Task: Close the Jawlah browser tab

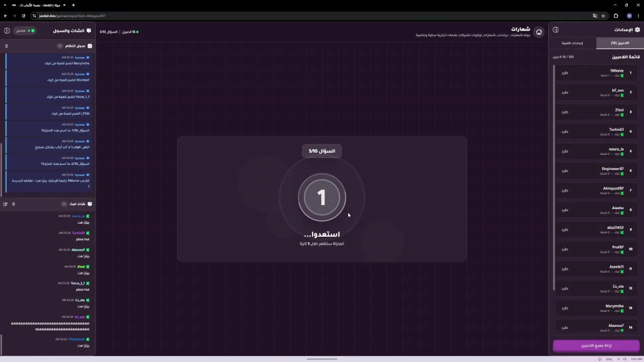Action: (x=64, y=5)
